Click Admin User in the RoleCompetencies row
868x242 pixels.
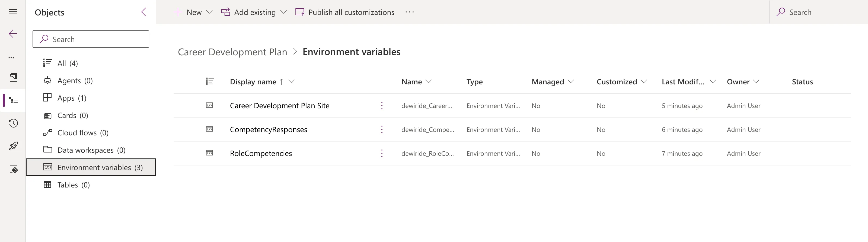[x=744, y=153]
